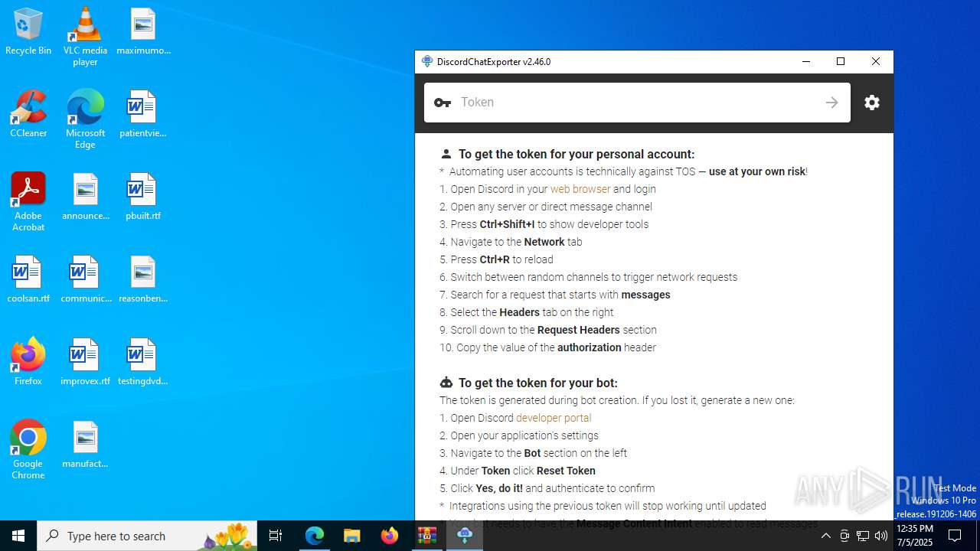Click 'Under Token click Reset Token' step
The height and width of the screenshot is (551, 980).
[518, 471]
